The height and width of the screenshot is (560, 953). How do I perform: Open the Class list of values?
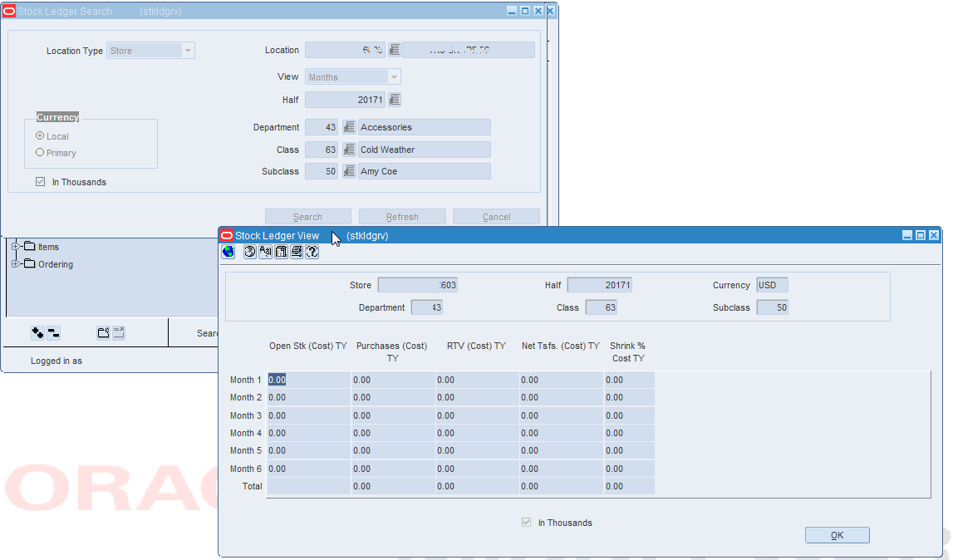[x=349, y=150]
